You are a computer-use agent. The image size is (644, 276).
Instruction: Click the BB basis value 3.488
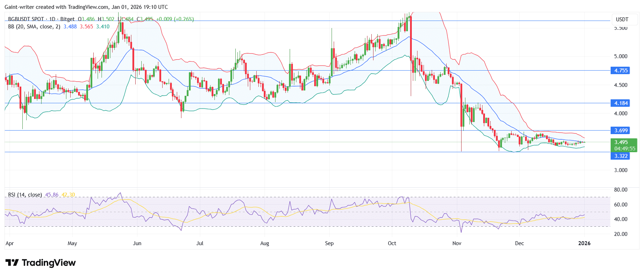[x=70, y=27]
